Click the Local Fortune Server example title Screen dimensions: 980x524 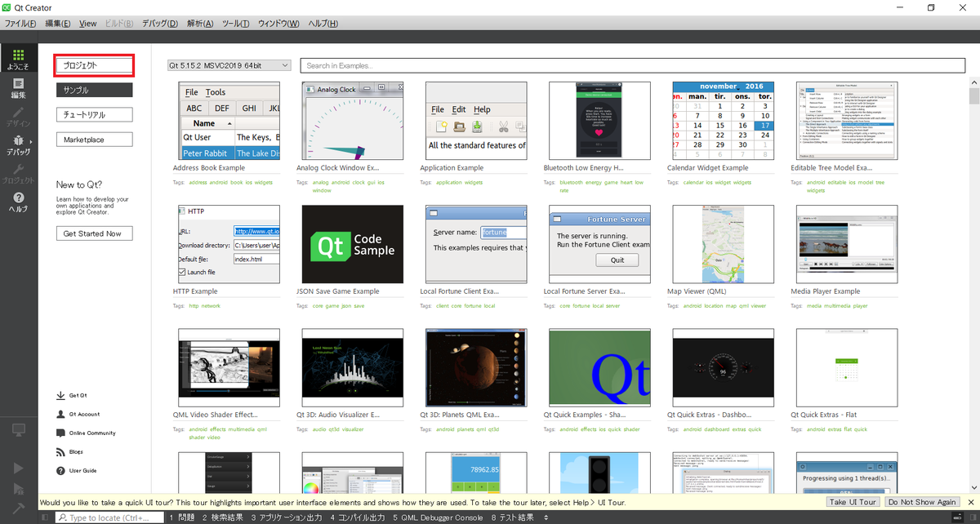pos(585,291)
